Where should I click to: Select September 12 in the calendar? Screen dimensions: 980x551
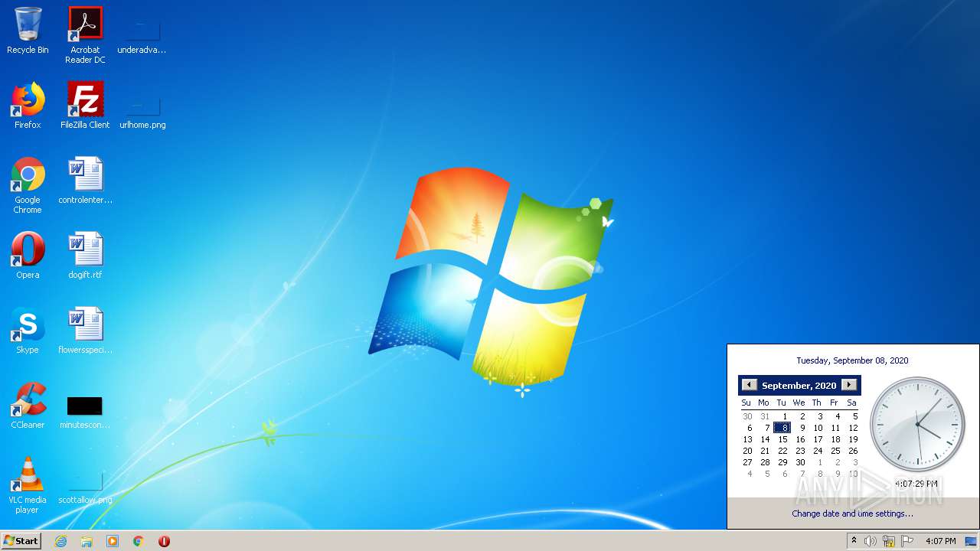(853, 428)
